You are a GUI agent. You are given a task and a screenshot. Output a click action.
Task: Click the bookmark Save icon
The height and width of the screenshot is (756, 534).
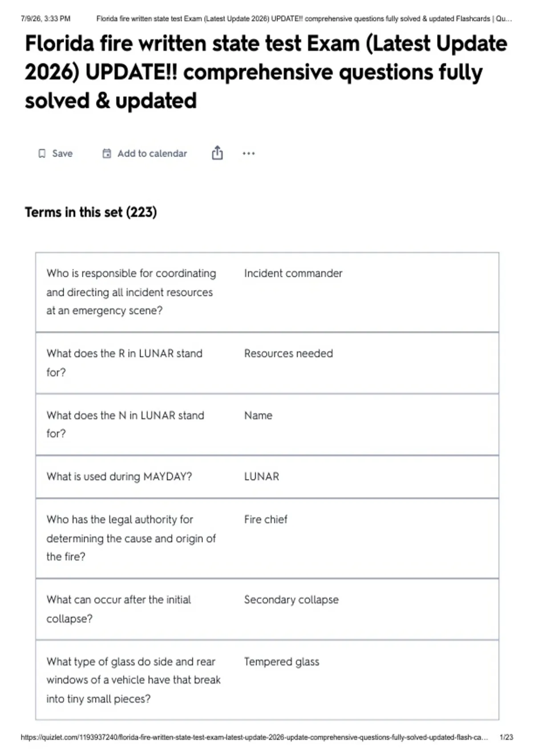pos(42,153)
